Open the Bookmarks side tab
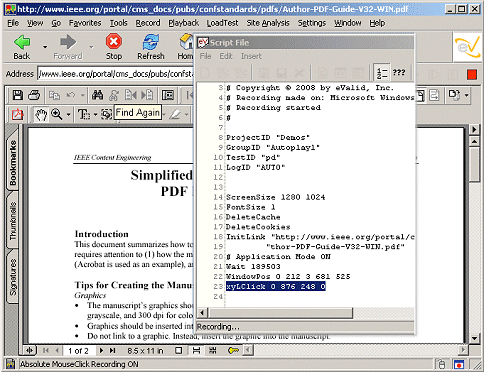 coord(13,163)
